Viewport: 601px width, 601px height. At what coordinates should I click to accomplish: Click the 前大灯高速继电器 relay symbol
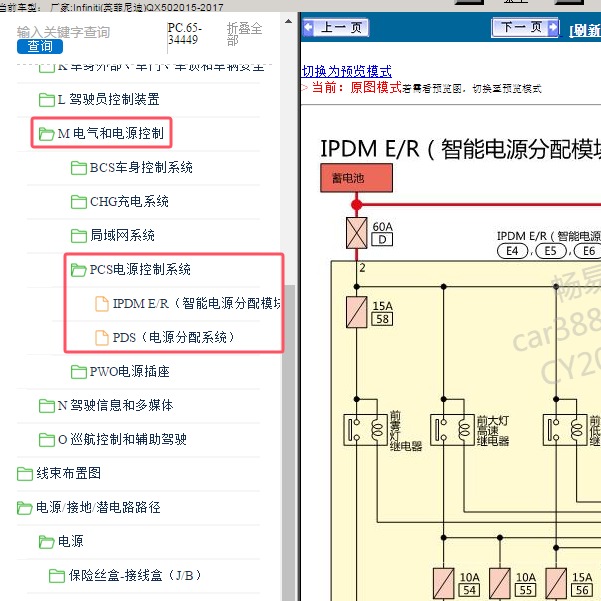[x=453, y=429]
